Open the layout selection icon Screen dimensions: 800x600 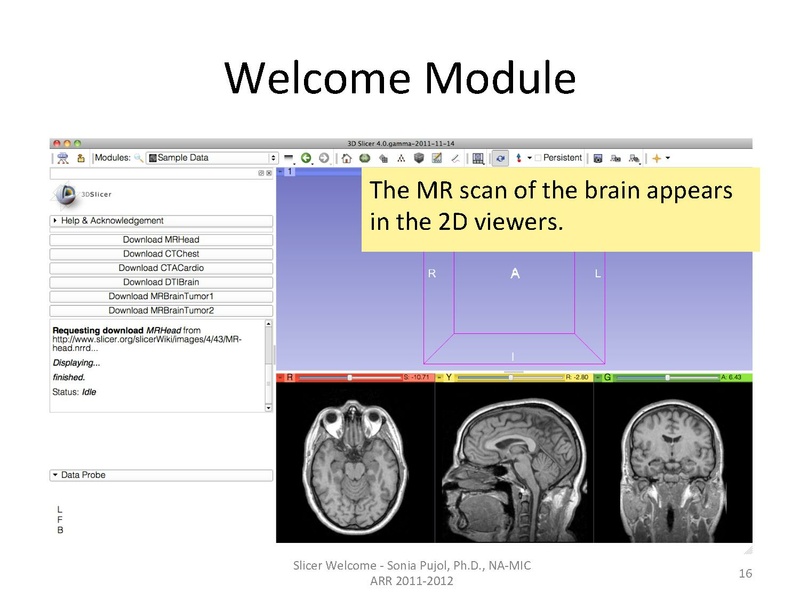point(479,158)
